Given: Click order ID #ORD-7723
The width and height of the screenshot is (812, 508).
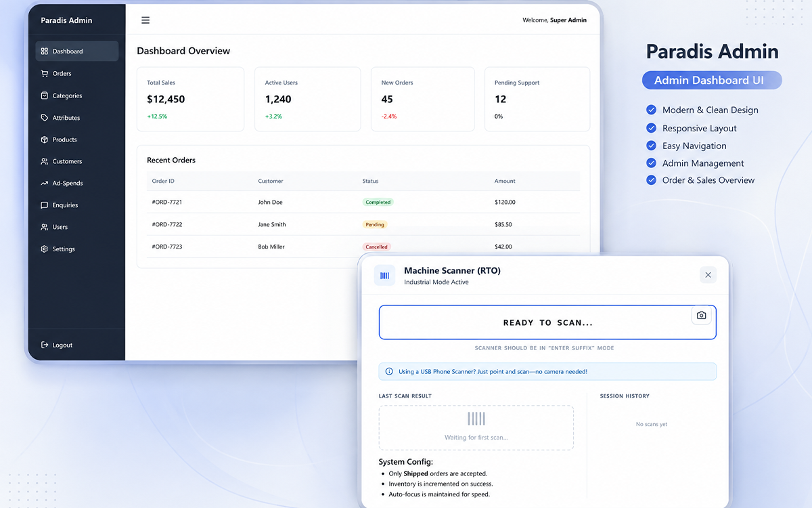Looking at the screenshot, I should pyautogui.click(x=167, y=247).
